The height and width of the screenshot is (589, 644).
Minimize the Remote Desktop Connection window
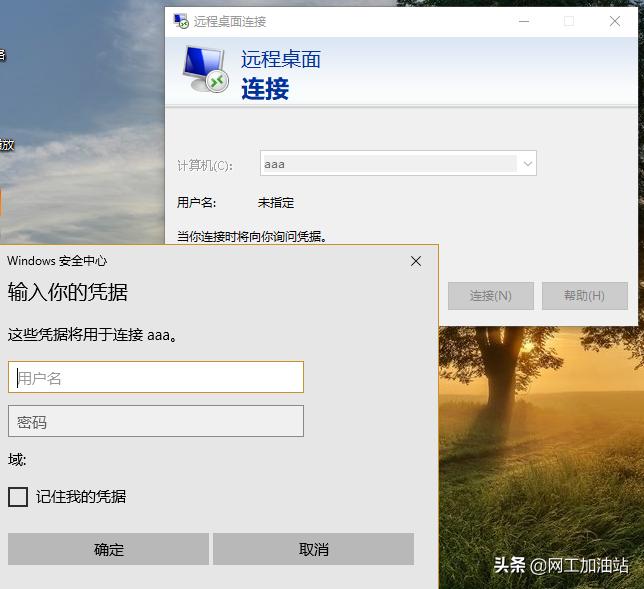pyautogui.click(x=524, y=21)
